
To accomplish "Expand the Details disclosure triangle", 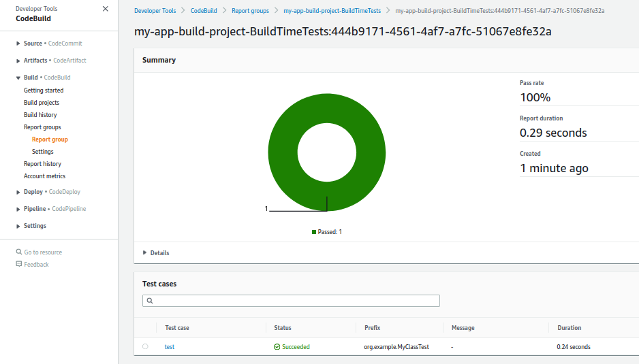I will point(144,253).
